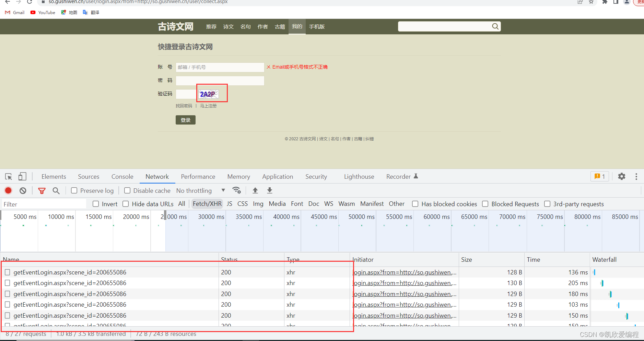Toggle the network filter funnel icon
Image resolution: width=644 pixels, height=341 pixels.
pyautogui.click(x=42, y=191)
